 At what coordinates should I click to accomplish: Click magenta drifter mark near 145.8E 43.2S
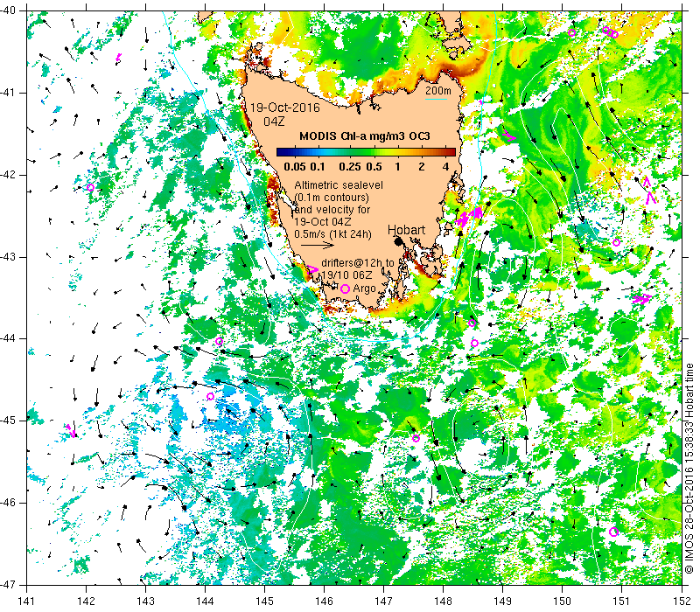pos(312,269)
